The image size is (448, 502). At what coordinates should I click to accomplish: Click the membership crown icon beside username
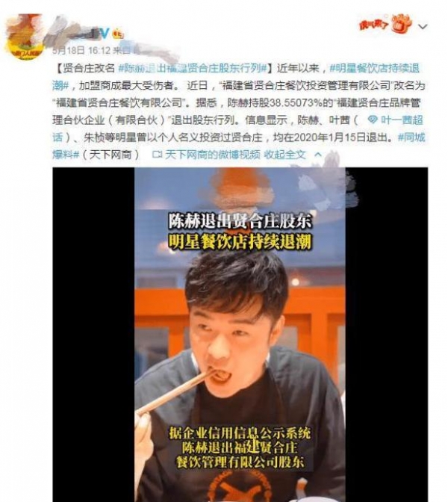[119, 34]
